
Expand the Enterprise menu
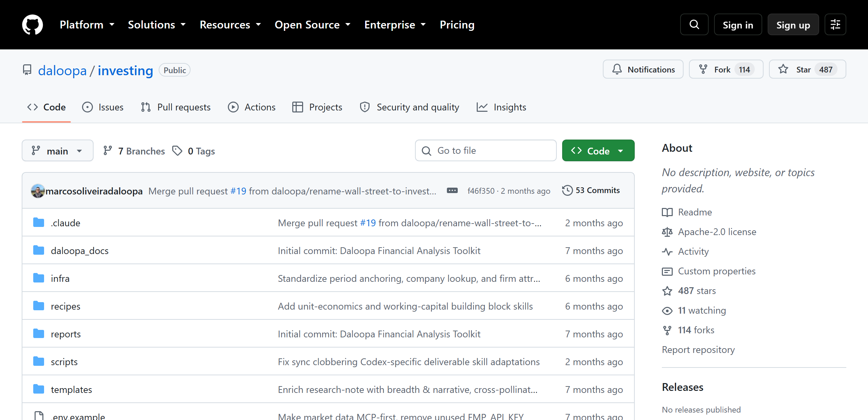coord(395,24)
